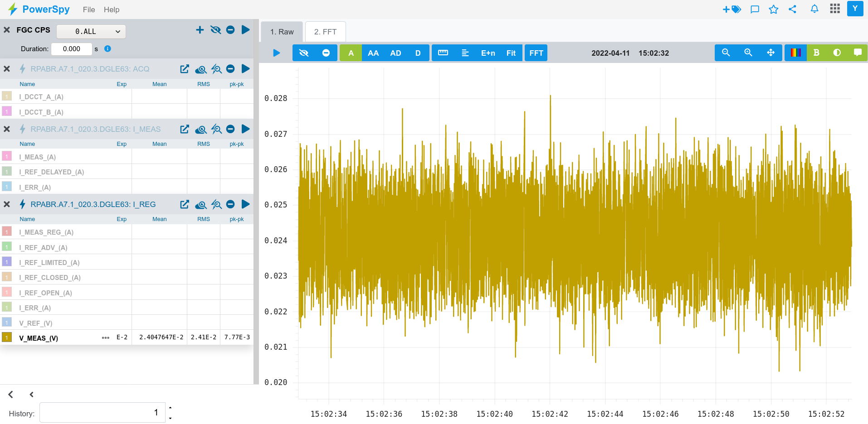Select the RPABR.A7.1_020.3.DGLE63: I_REG title

(93, 204)
